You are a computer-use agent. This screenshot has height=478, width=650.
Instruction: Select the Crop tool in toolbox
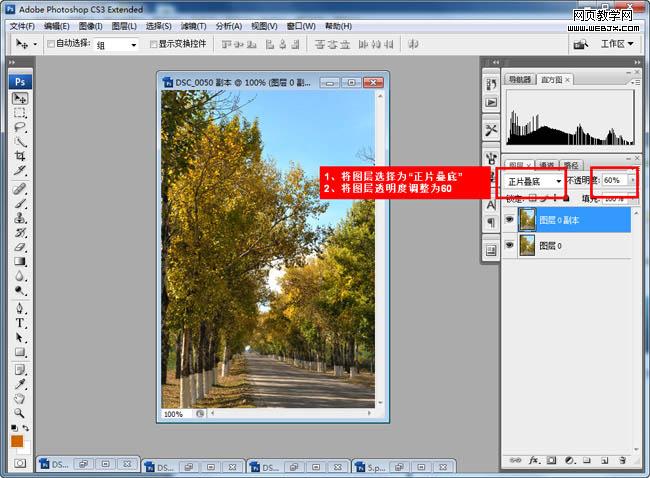click(x=19, y=156)
